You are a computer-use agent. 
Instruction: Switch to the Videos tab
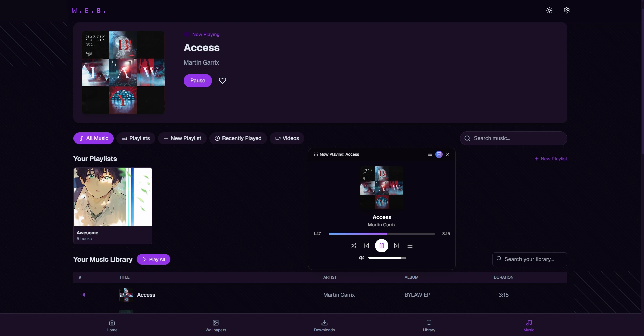point(287,138)
